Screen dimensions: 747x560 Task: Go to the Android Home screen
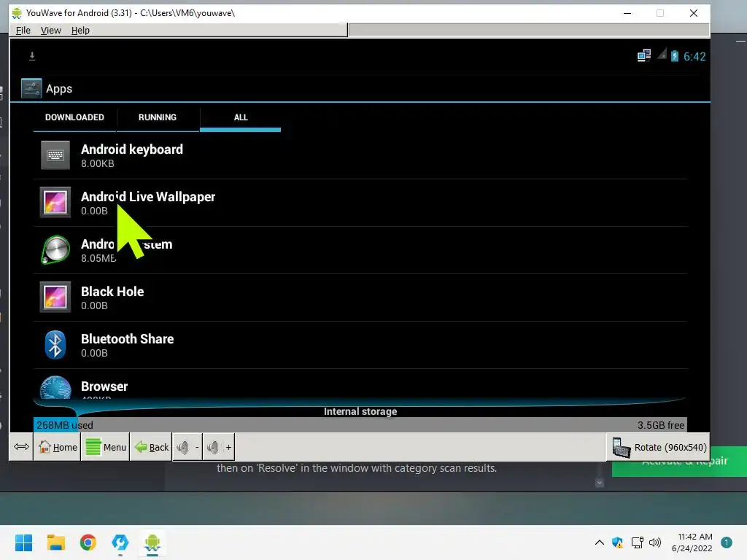(57, 447)
